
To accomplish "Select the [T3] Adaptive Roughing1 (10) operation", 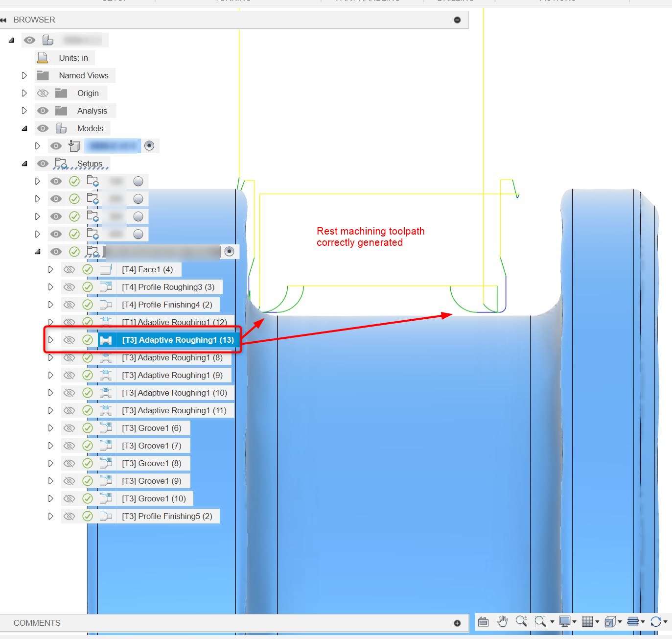I will point(175,393).
